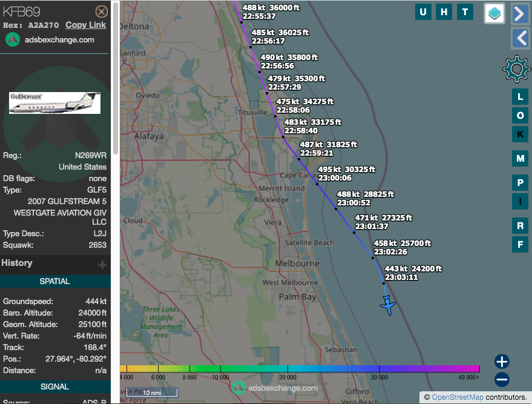The height and width of the screenshot is (404, 532).
Task: Toggle the T map button
Action: pos(465,12)
